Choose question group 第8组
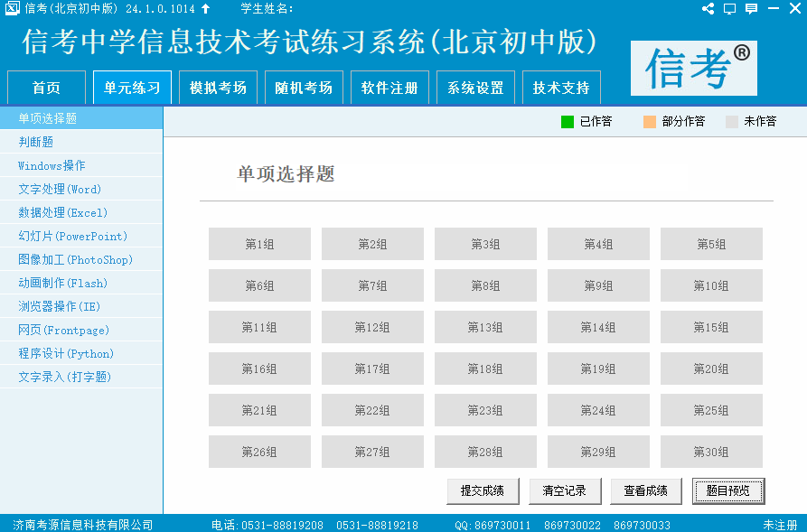The image size is (807, 532). click(485, 285)
